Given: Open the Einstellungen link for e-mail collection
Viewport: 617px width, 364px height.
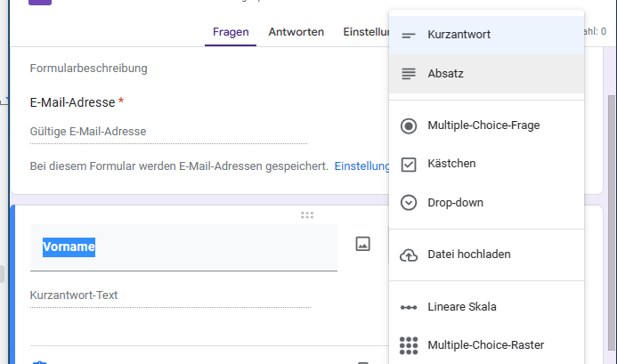Looking at the screenshot, I should (x=361, y=166).
